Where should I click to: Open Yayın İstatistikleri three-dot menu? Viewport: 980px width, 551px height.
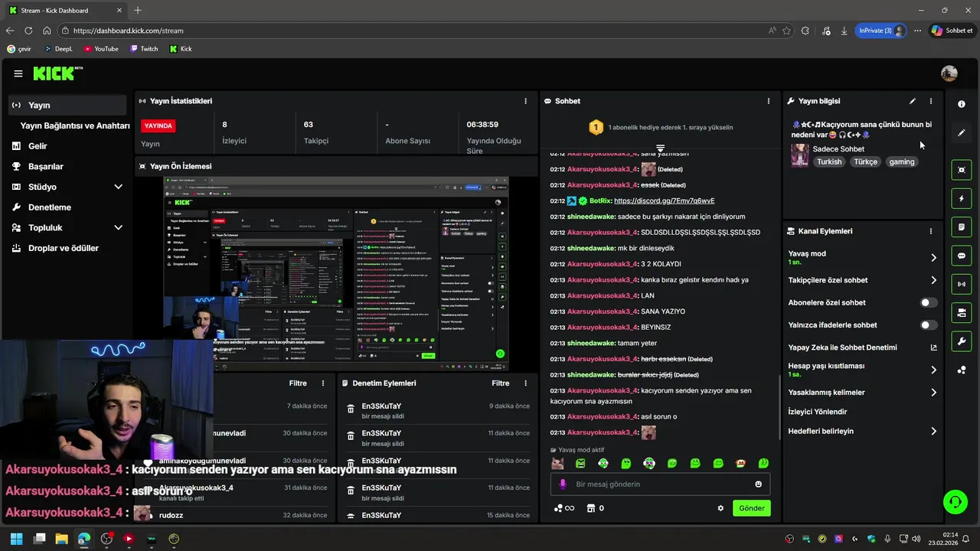click(525, 101)
